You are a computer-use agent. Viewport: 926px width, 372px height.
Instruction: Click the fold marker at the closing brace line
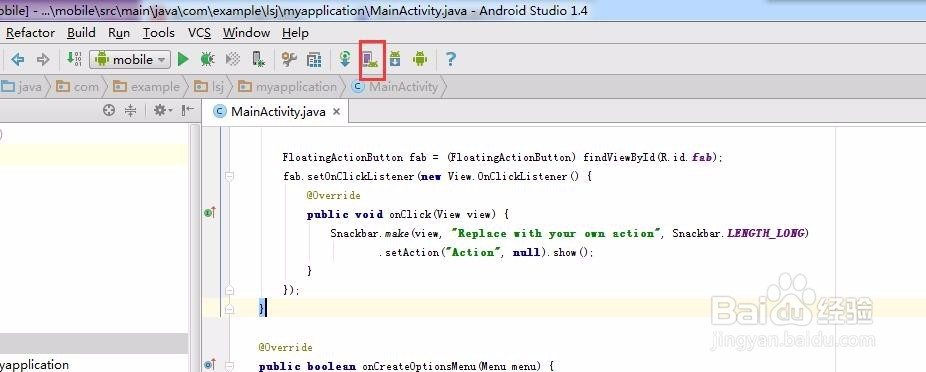(x=230, y=309)
